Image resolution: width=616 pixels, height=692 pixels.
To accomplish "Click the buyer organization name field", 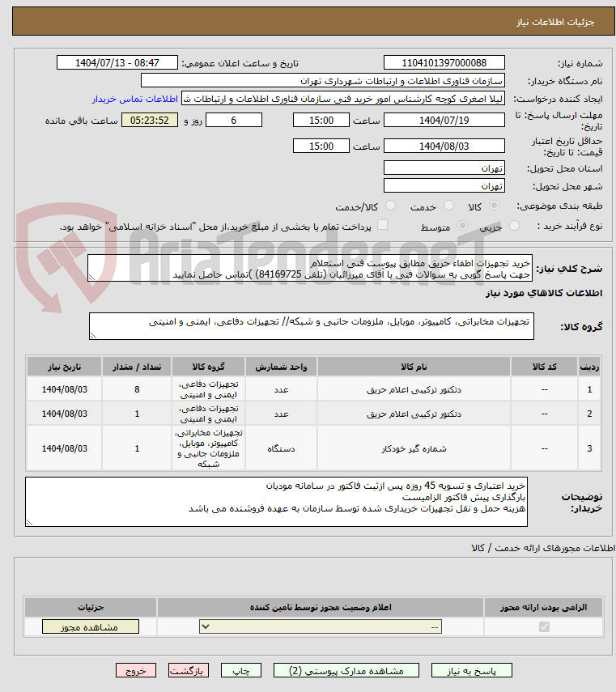I will 323,81.
